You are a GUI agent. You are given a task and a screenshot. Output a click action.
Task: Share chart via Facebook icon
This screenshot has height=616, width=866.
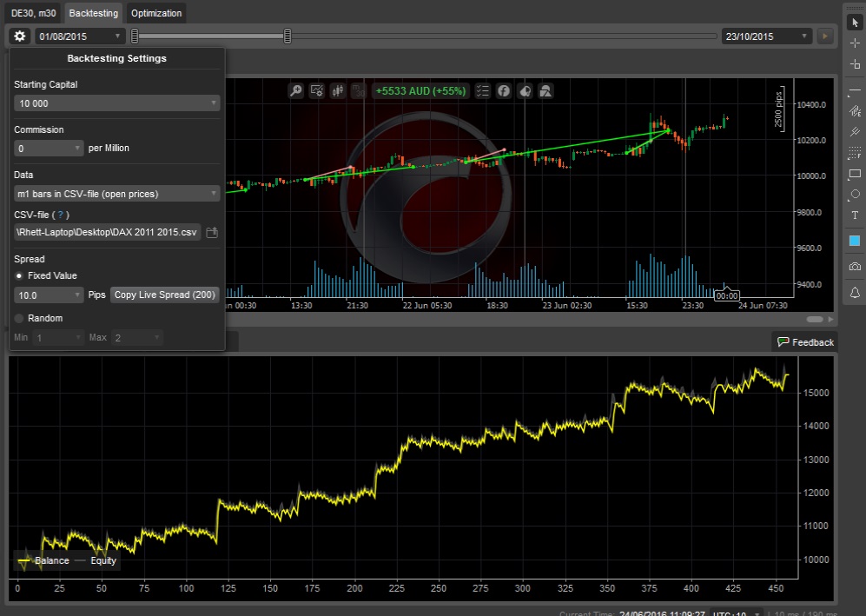(504, 90)
